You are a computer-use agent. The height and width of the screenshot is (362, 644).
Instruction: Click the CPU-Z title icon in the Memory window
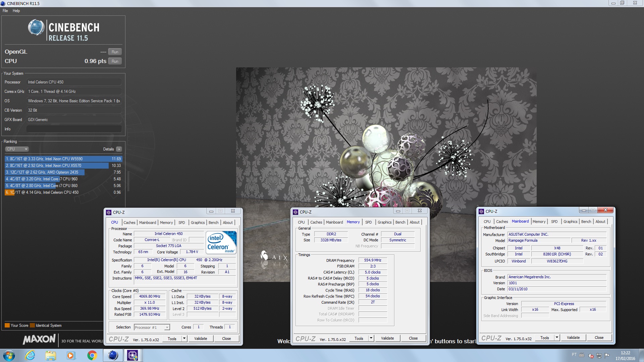coord(296,212)
